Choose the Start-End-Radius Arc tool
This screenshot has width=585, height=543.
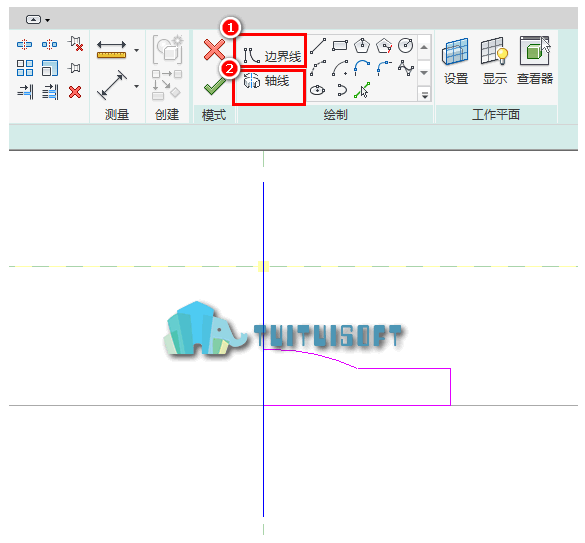click(318, 68)
